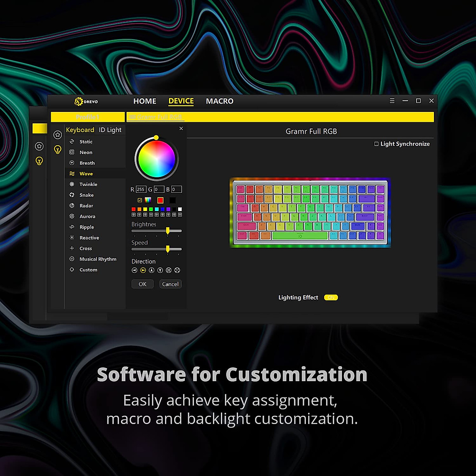Open the ID Light tab

tap(110, 130)
